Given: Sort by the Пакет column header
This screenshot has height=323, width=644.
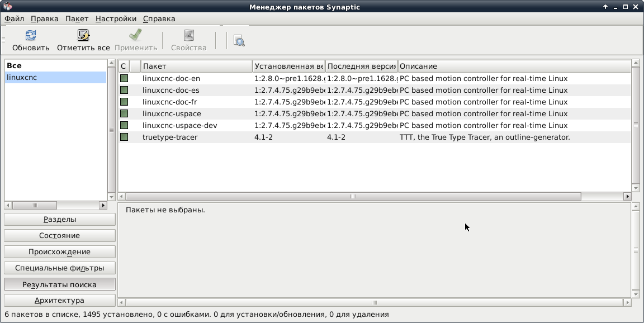Looking at the screenshot, I should click(197, 66).
